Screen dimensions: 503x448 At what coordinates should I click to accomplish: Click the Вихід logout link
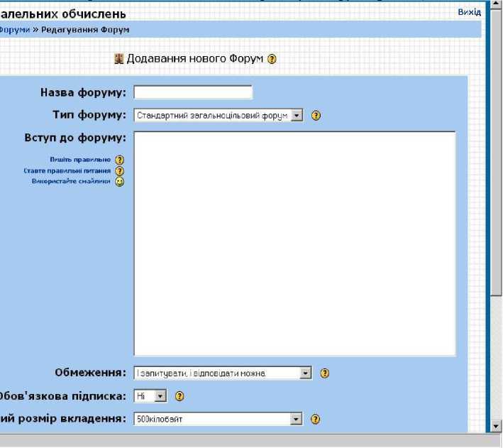click(470, 12)
